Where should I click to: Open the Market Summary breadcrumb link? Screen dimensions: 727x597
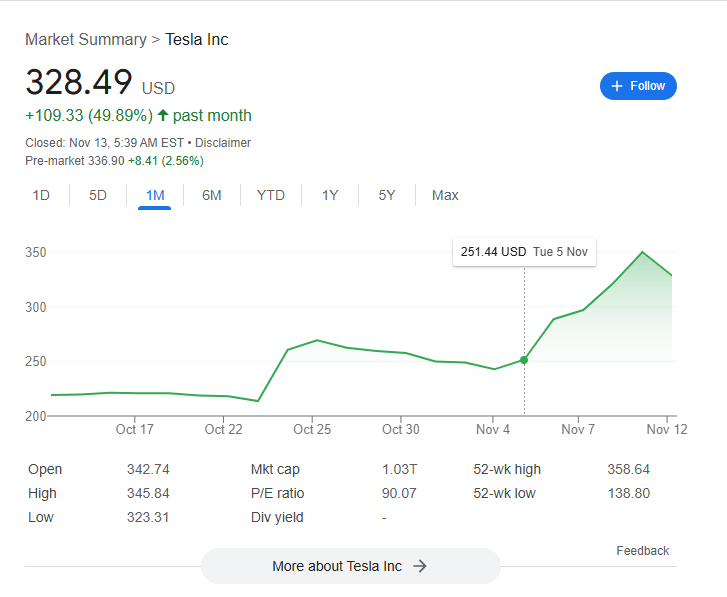(86, 40)
